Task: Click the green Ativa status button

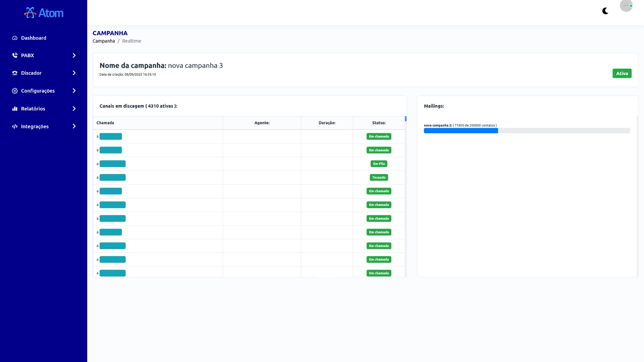Action: [x=622, y=73]
